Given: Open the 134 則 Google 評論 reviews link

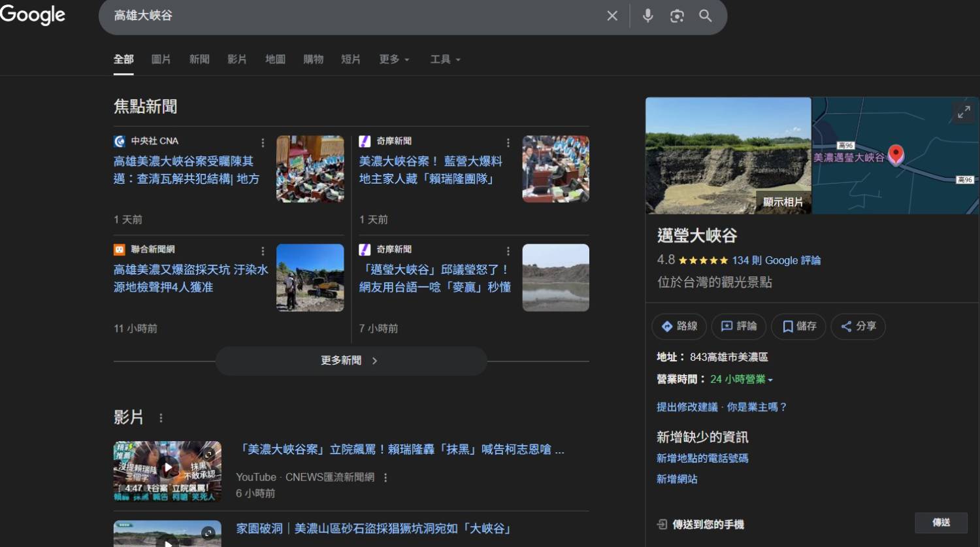Looking at the screenshot, I should coord(776,260).
